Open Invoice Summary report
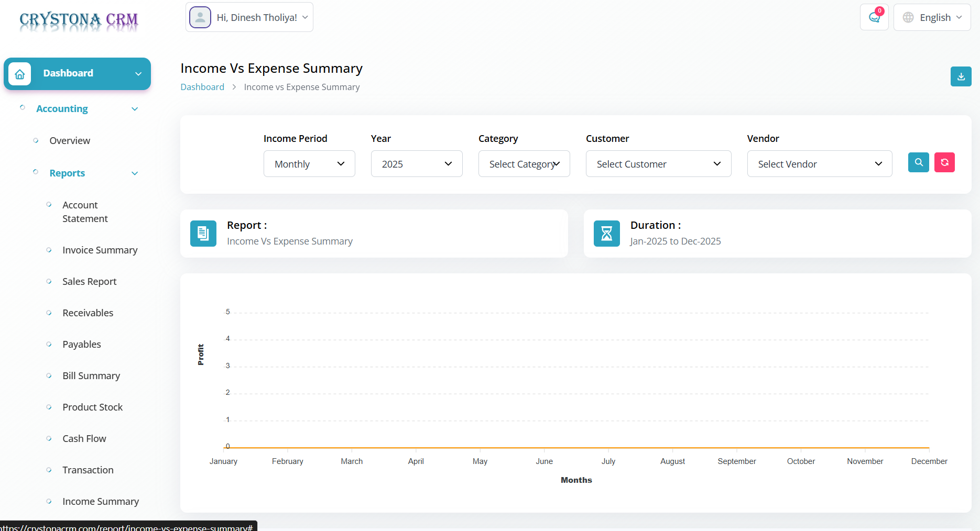 (x=100, y=250)
